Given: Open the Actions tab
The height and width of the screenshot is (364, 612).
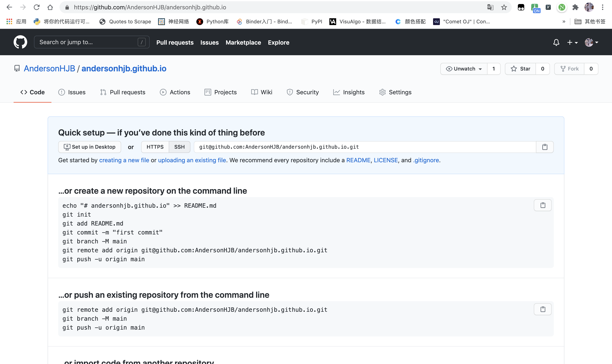Looking at the screenshot, I should tap(175, 92).
